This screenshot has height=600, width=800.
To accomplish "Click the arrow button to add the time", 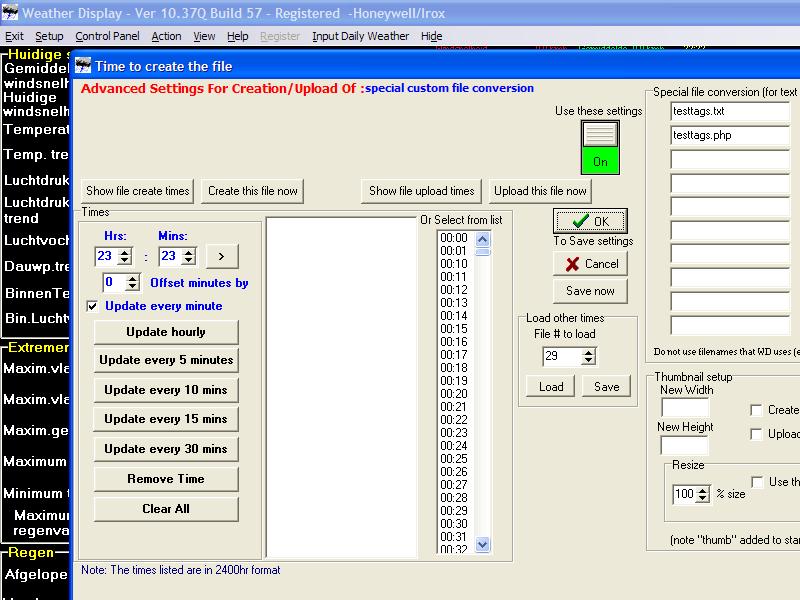I will pyautogui.click(x=222, y=256).
